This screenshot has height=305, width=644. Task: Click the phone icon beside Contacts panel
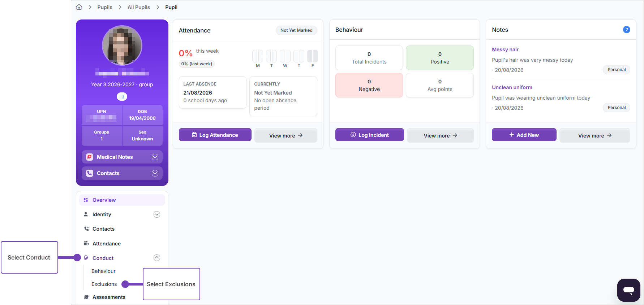[90, 173]
